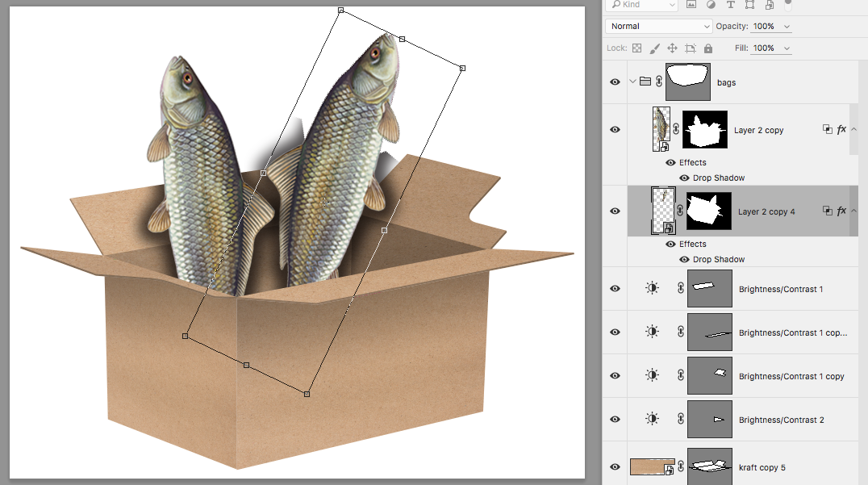
Task: Hide the Layer 2 copy 4 layer
Action: pos(615,211)
